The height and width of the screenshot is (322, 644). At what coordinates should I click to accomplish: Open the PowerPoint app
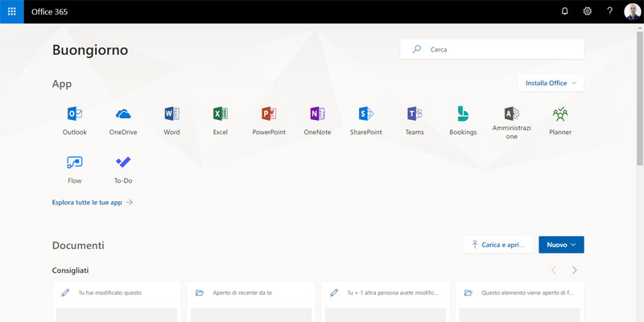(269, 121)
